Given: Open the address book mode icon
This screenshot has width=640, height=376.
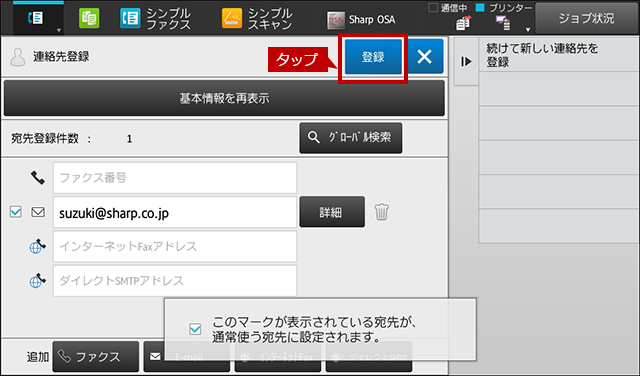Looking at the screenshot, I should pos(36,18).
